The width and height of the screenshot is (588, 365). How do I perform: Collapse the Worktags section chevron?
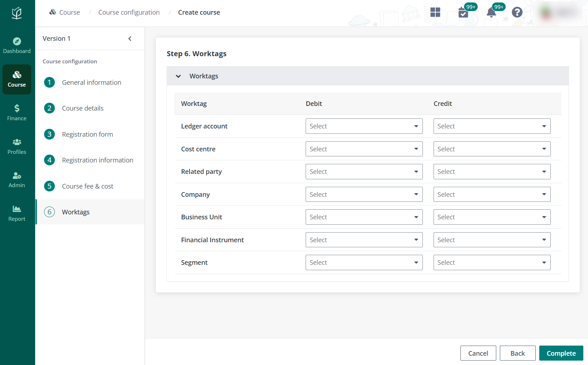pos(178,76)
